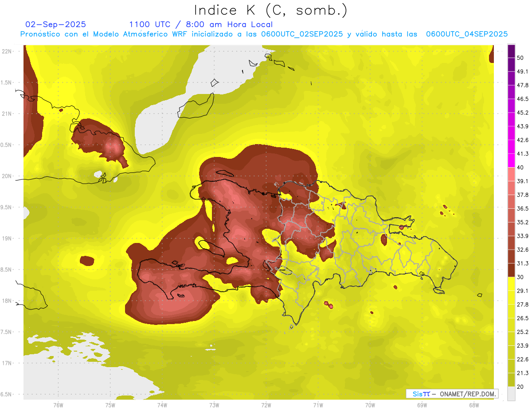
Task: Click the colorbar value '33.9'
Action: [523, 236]
